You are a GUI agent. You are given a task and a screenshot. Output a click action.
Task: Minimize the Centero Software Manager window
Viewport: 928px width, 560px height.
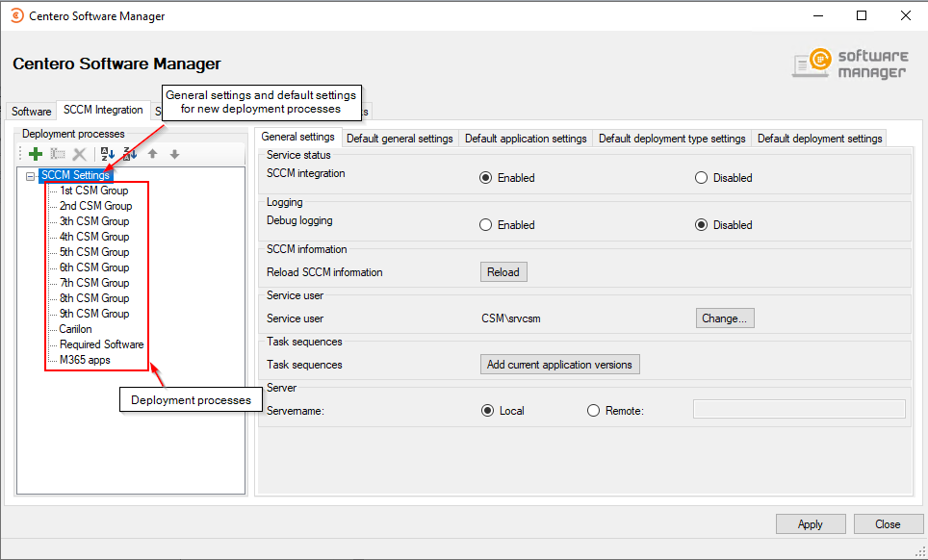818,15
